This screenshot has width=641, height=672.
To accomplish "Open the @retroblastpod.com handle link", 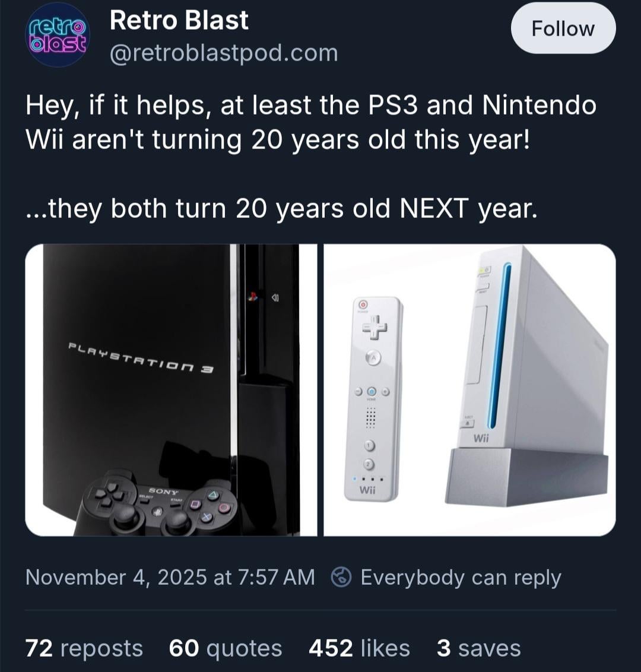I will point(223,53).
